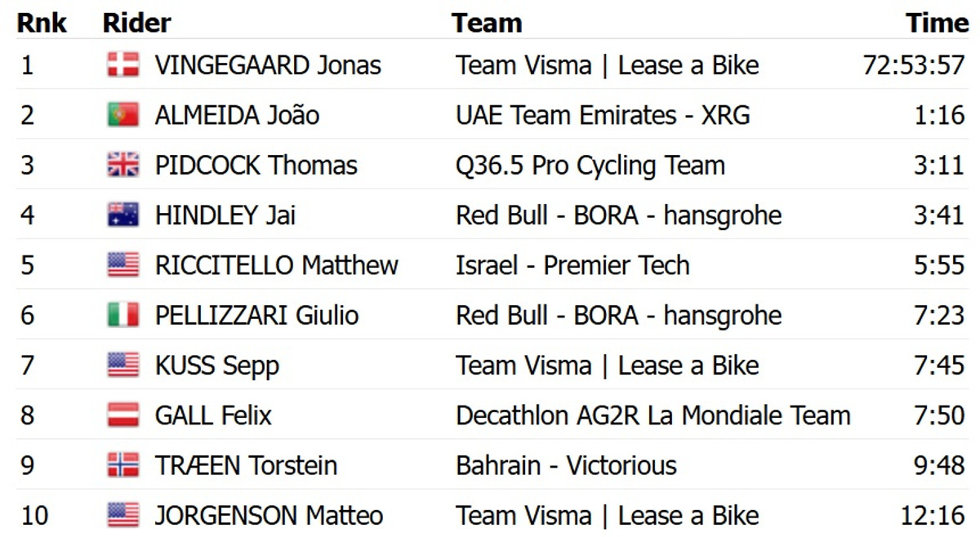Open Q36.5 Pro Cycling Team link

(x=590, y=166)
